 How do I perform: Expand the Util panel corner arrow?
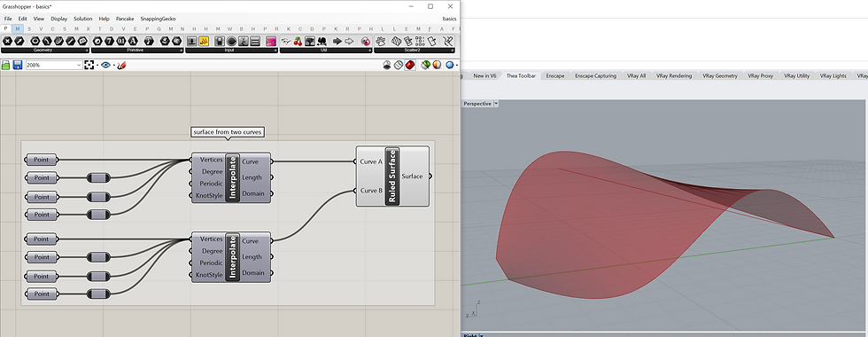(370, 51)
